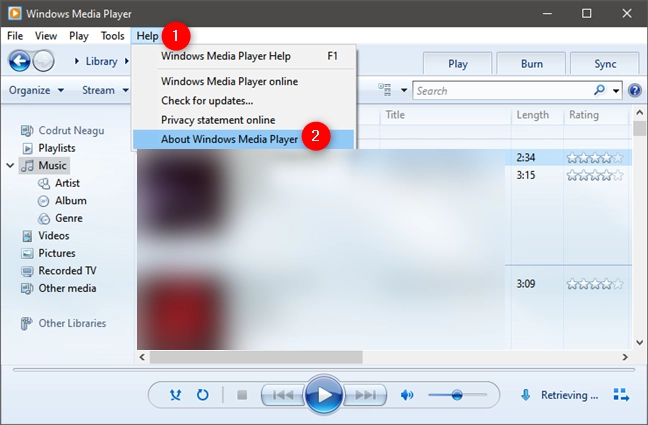Click the large Play button

(324, 395)
